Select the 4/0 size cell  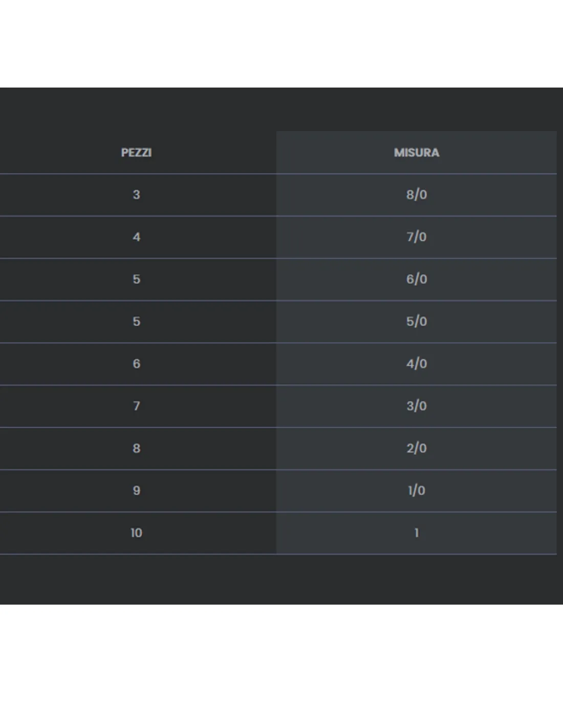[416, 364]
